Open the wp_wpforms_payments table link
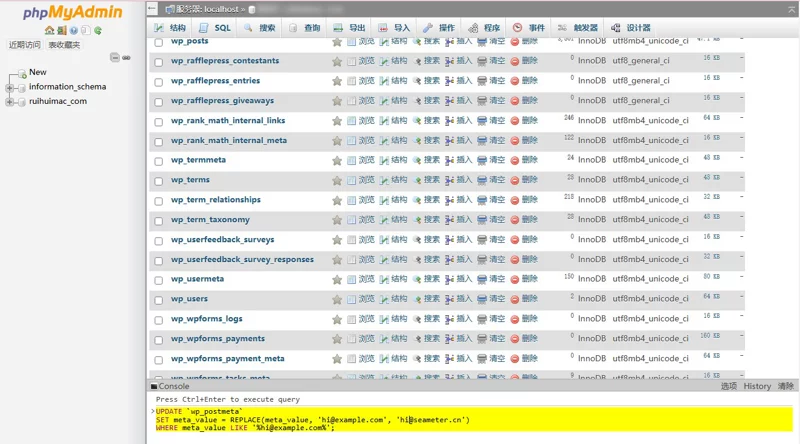800x444 pixels. 218,338
